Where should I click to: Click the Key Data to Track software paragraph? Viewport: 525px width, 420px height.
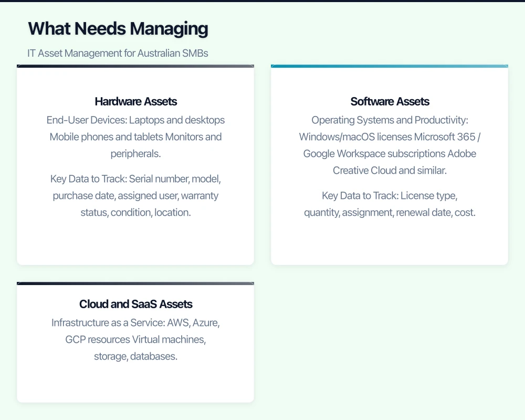pyautogui.click(x=390, y=204)
